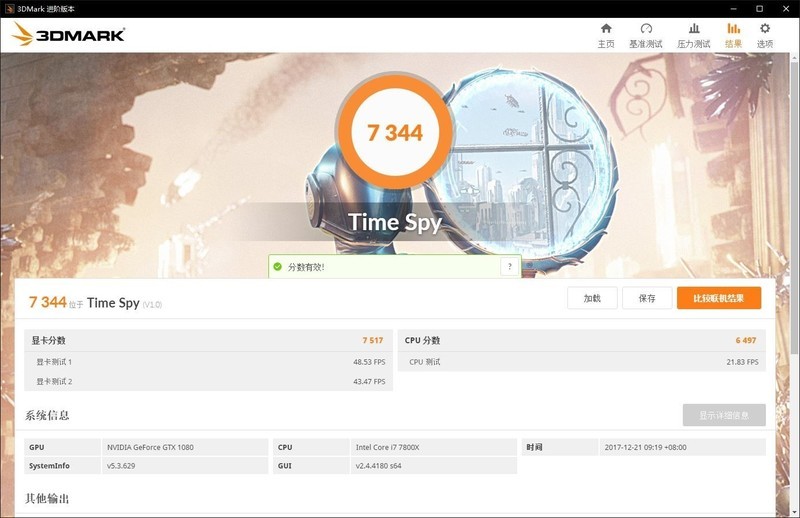Click the 加载 load button

click(592, 298)
